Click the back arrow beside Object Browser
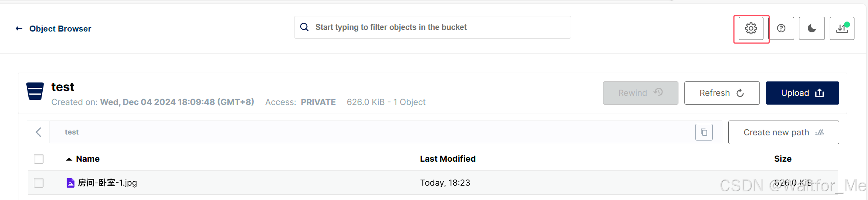 19,28
